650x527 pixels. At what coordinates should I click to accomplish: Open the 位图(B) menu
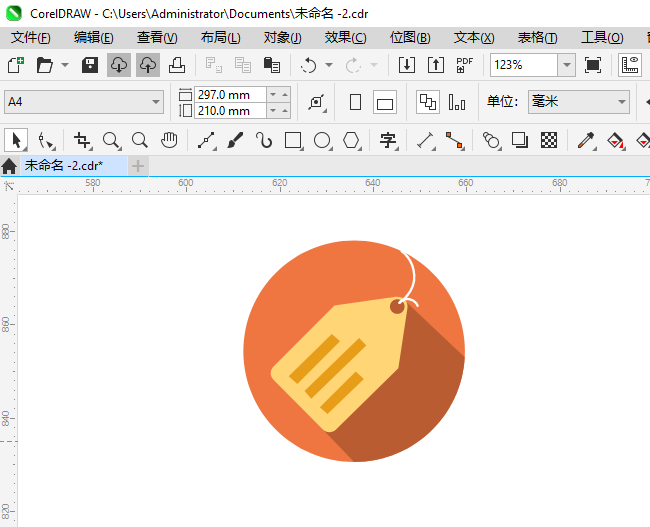[x=409, y=37]
